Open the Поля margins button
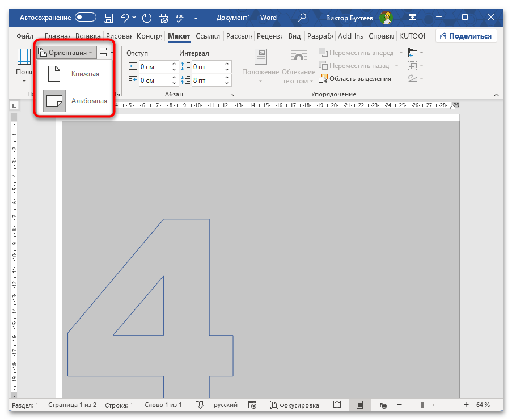 point(24,63)
